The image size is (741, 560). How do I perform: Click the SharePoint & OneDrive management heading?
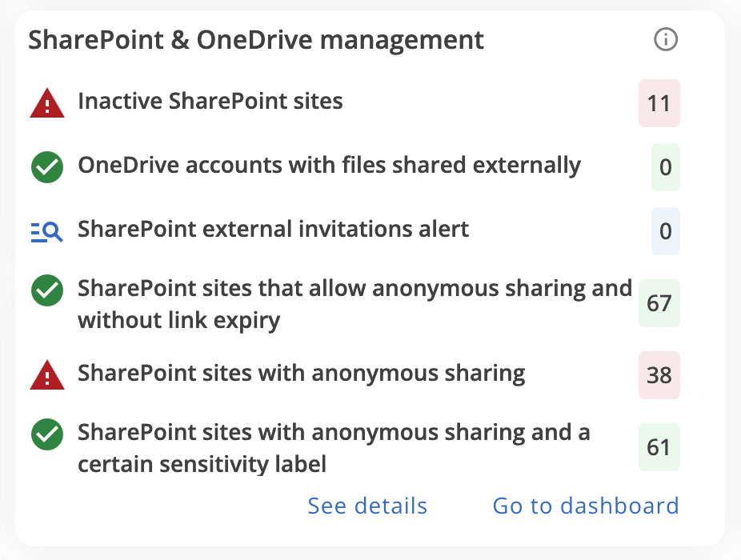pos(256,41)
